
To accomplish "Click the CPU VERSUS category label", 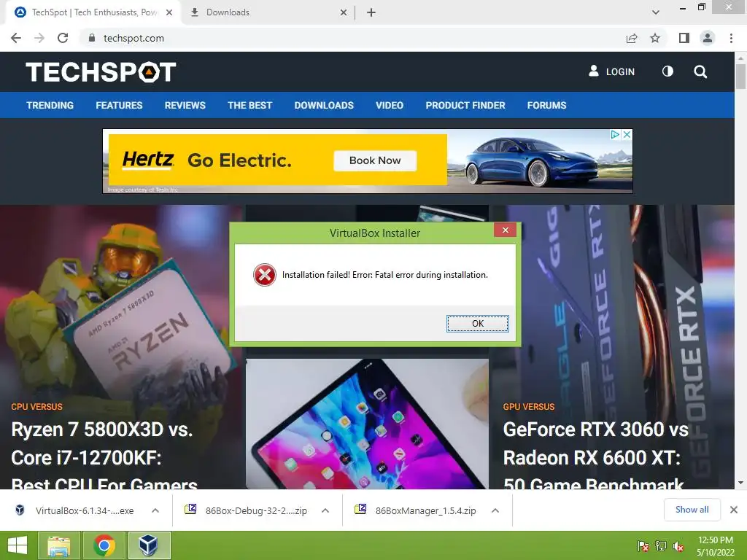I will (36, 407).
